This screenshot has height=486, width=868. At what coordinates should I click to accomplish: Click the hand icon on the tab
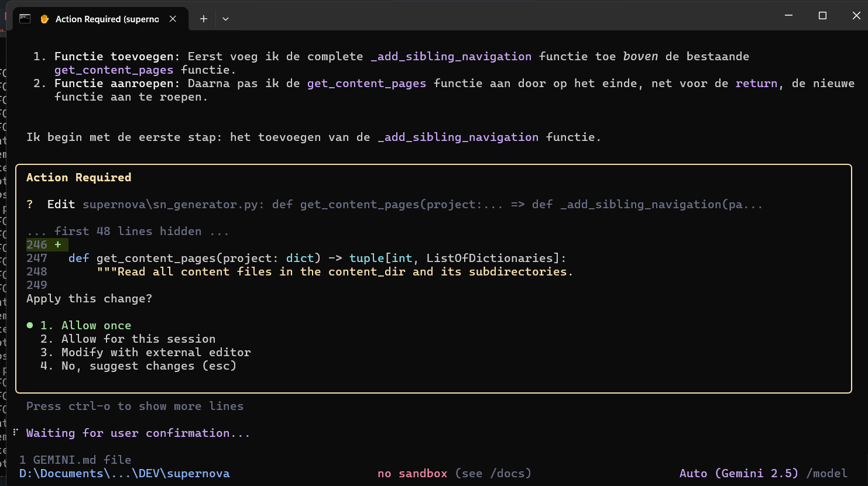(44, 19)
